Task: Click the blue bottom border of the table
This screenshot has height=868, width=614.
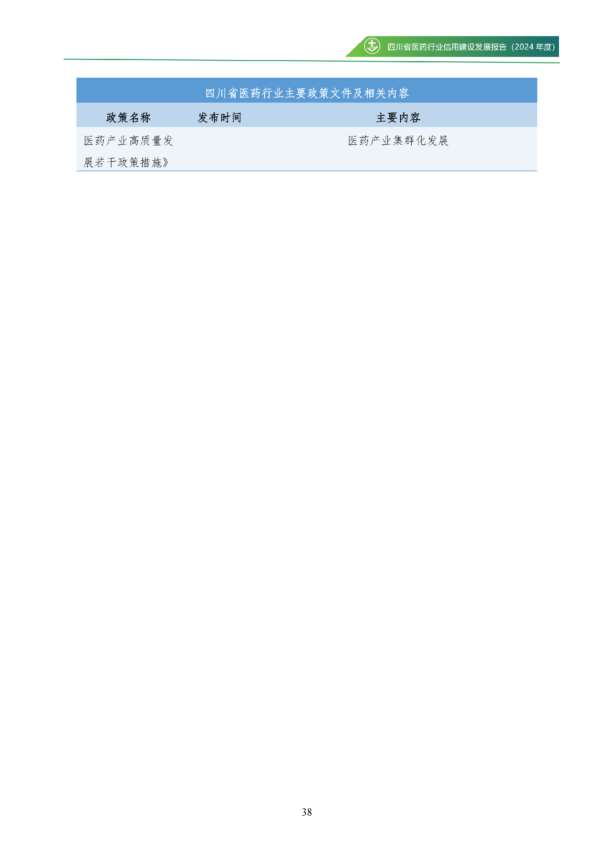Action: [x=307, y=171]
